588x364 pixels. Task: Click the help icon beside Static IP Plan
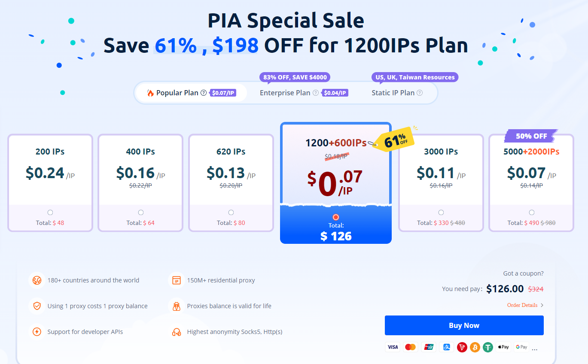click(420, 93)
